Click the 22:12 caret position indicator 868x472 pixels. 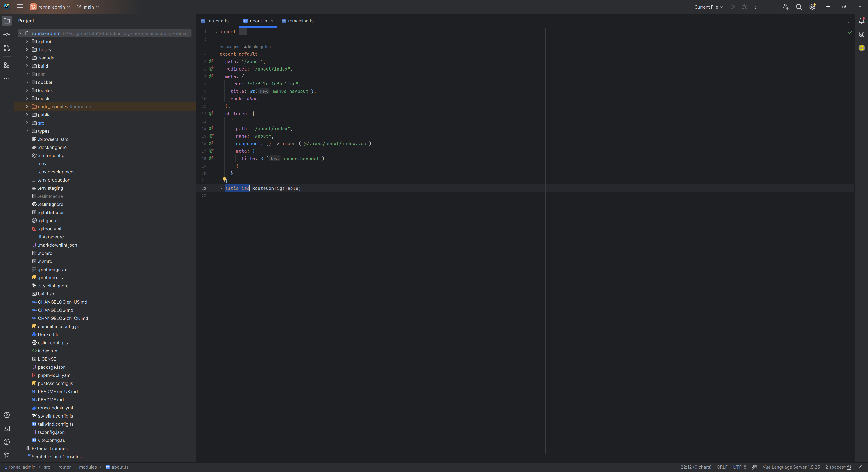696,467
